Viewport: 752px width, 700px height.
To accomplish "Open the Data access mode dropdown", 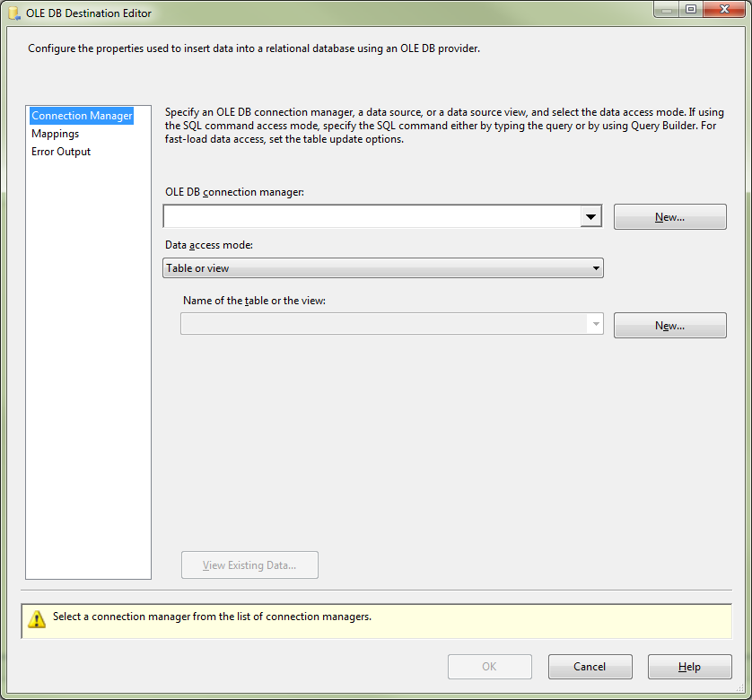I will point(595,267).
